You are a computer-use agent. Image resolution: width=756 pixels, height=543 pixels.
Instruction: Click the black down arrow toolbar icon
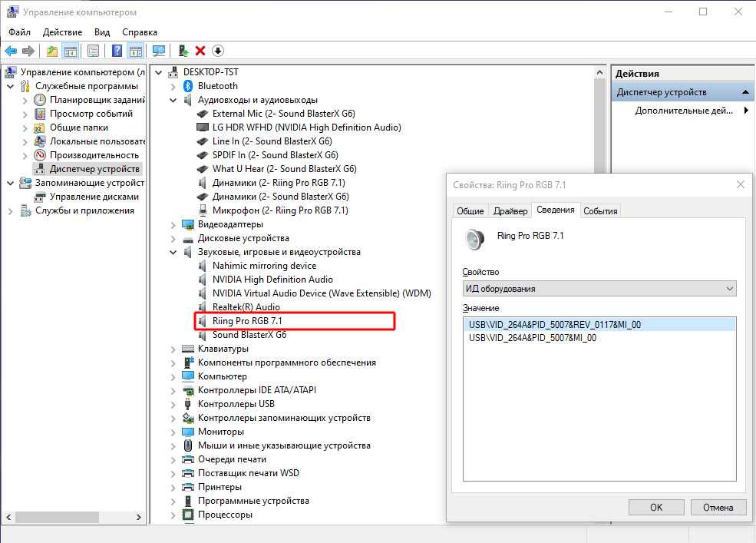pyautogui.click(x=218, y=51)
